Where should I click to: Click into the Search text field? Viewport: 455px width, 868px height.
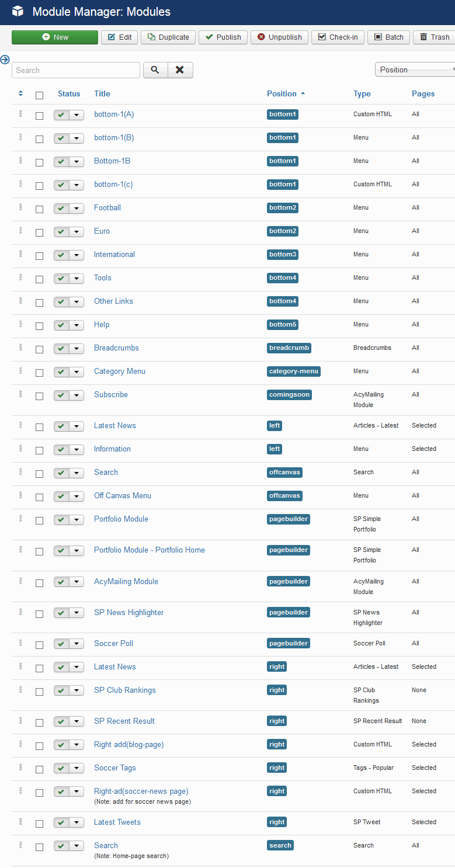(76, 70)
